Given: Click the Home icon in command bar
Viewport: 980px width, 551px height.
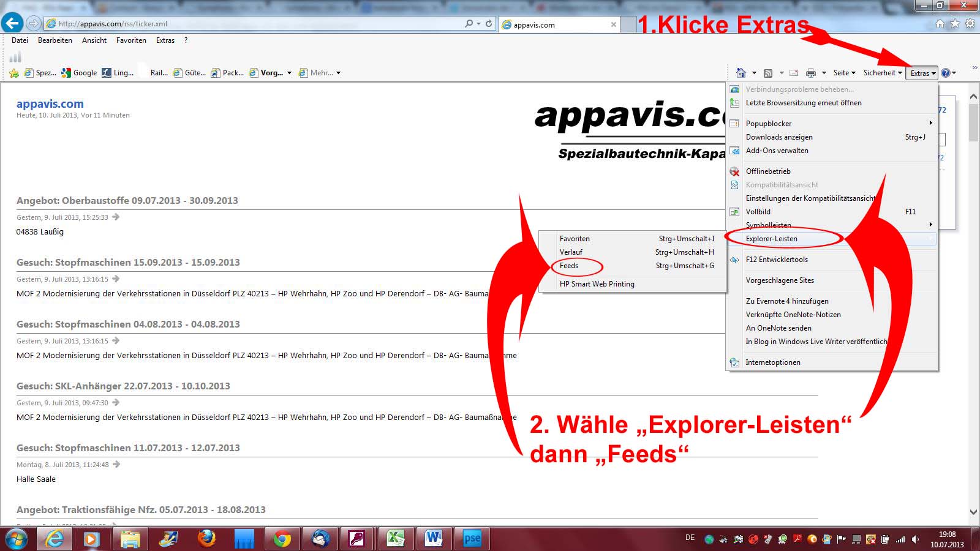Looking at the screenshot, I should click(x=741, y=73).
